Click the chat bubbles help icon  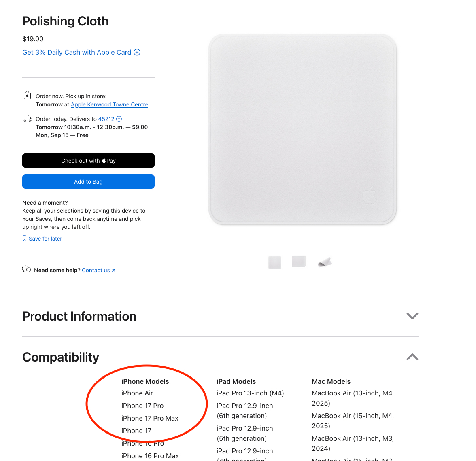pyautogui.click(x=26, y=269)
